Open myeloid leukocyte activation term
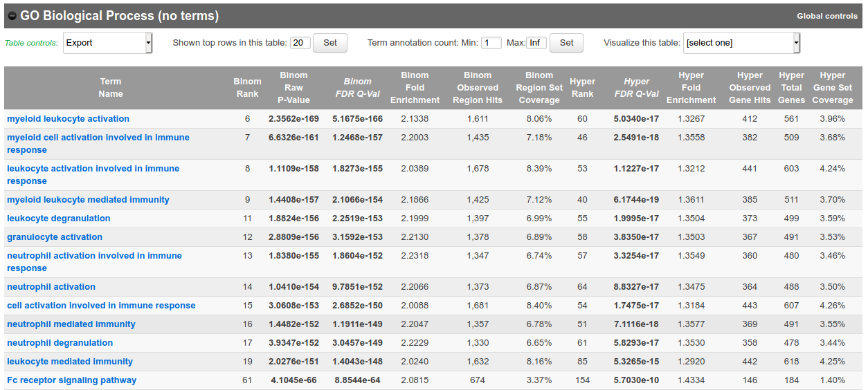The width and height of the screenshot is (868, 390). [68, 119]
